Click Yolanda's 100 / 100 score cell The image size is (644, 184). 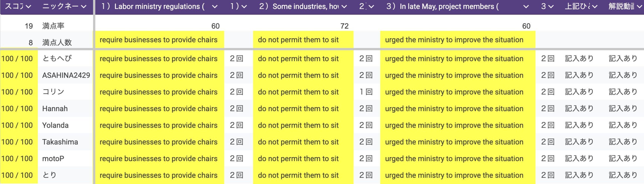[17, 125]
